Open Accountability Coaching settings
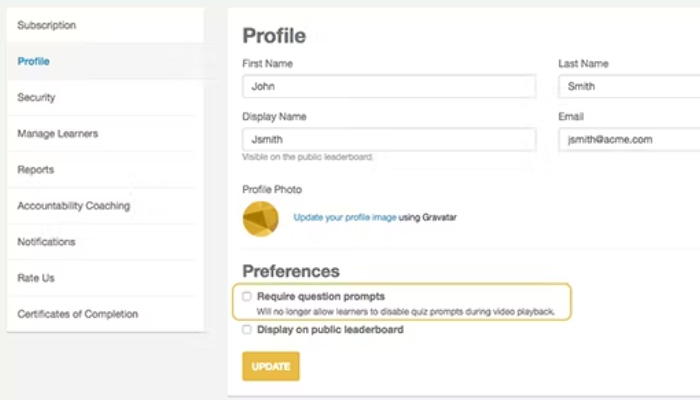 click(73, 206)
